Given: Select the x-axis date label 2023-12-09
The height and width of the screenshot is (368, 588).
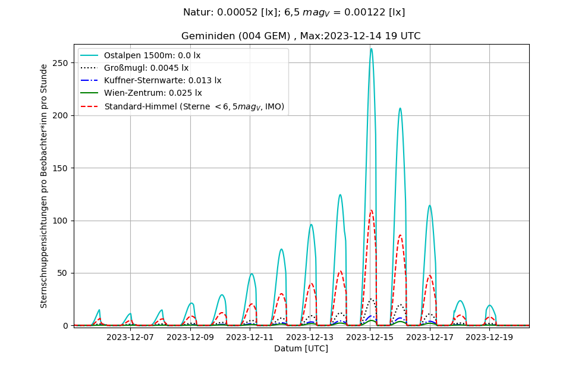Looking at the screenshot, I should pyautogui.click(x=190, y=337).
